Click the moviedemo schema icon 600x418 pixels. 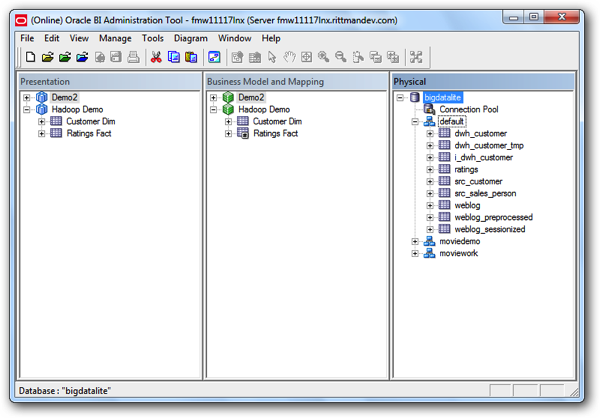429,241
